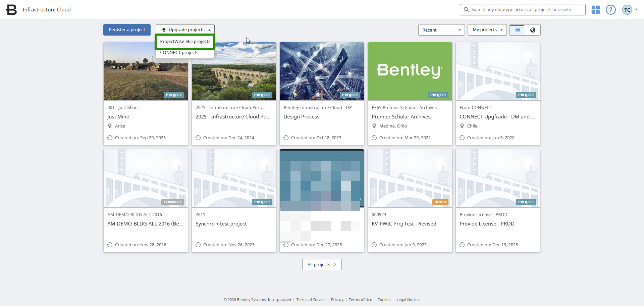Open the Terms of Service link
Screen dimensions: 644x306
click(311, 300)
